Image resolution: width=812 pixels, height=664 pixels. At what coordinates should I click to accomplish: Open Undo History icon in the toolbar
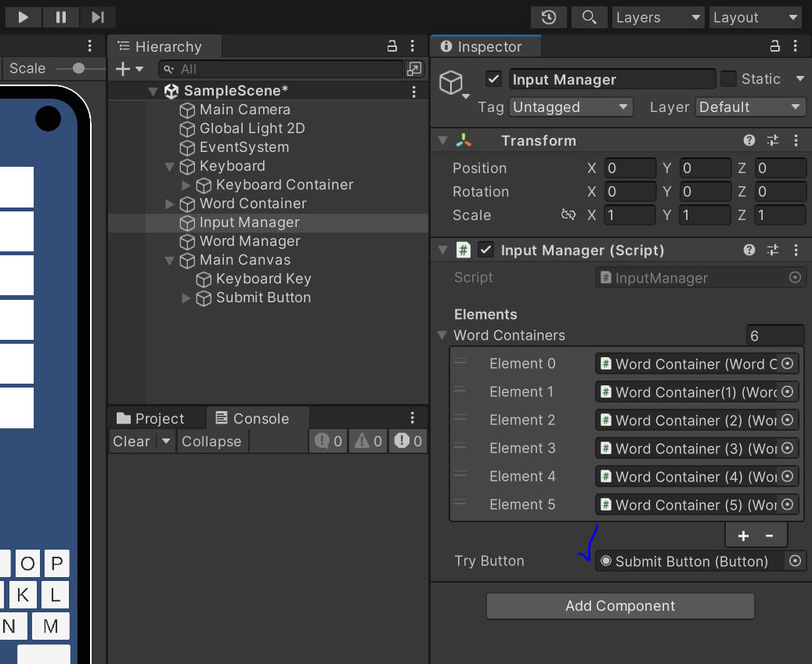548,17
